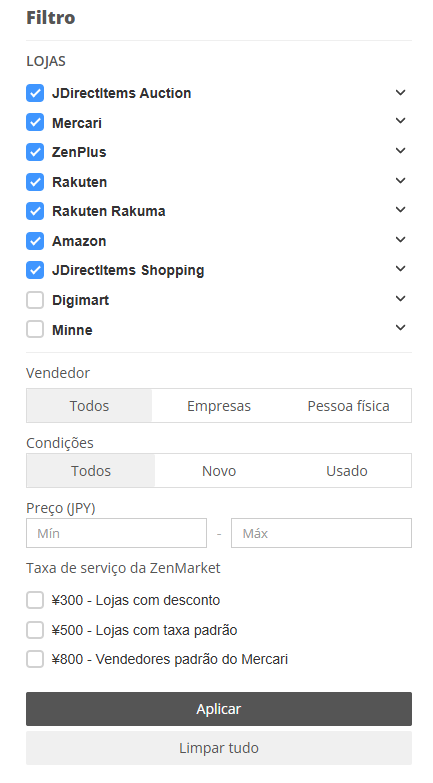Expand the ZenPlus chevron arrow
Image resolution: width=433 pixels, height=783 pixels.
400,151
